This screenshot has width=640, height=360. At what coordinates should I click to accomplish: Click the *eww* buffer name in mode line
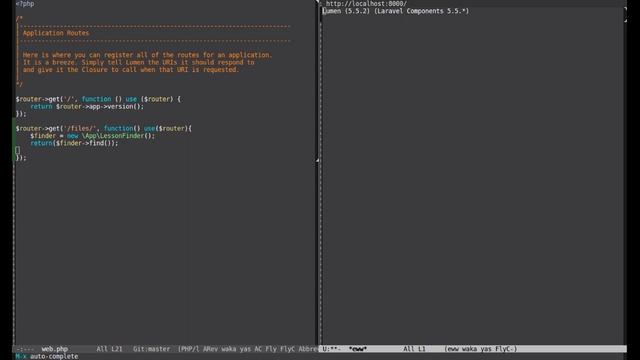[358, 349]
